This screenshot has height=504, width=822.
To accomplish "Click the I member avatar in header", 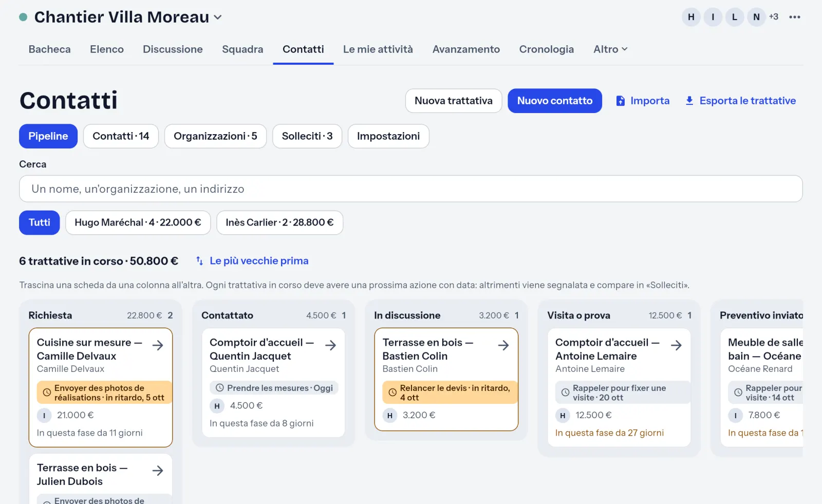I will (713, 17).
